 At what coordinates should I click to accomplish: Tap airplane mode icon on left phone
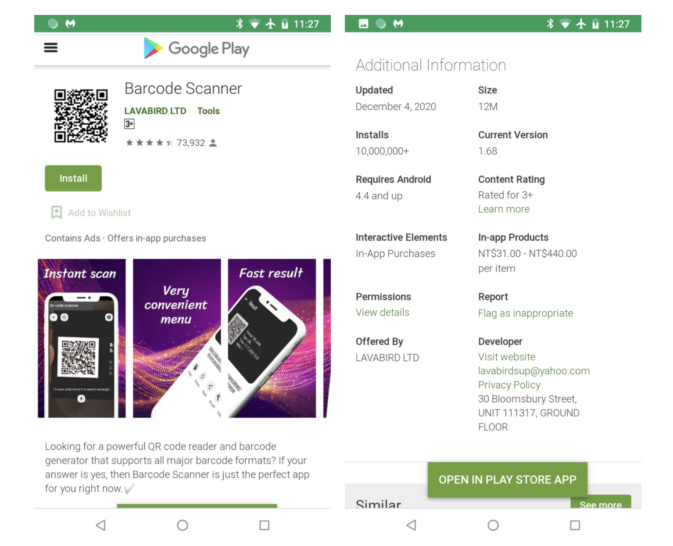point(270,24)
